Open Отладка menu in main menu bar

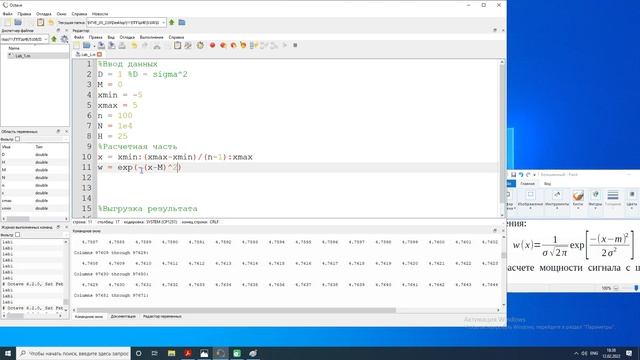click(x=44, y=14)
